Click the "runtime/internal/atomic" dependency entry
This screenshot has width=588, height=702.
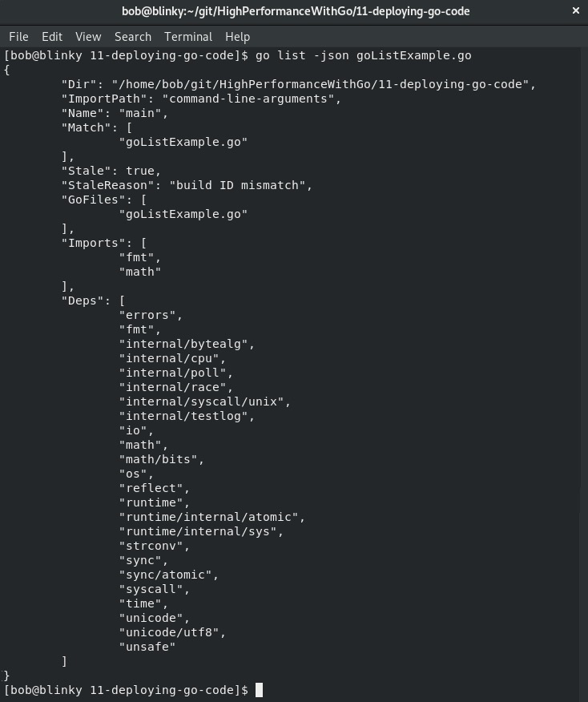pyautogui.click(x=211, y=517)
